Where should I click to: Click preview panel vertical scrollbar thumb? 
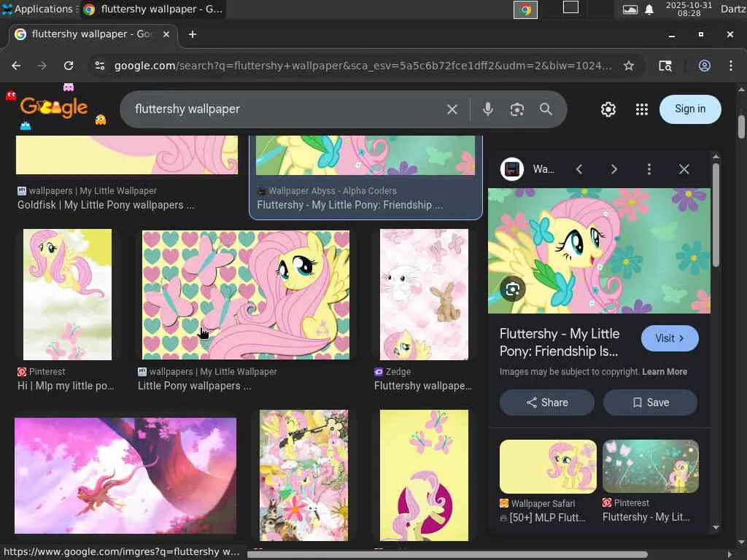click(x=716, y=215)
